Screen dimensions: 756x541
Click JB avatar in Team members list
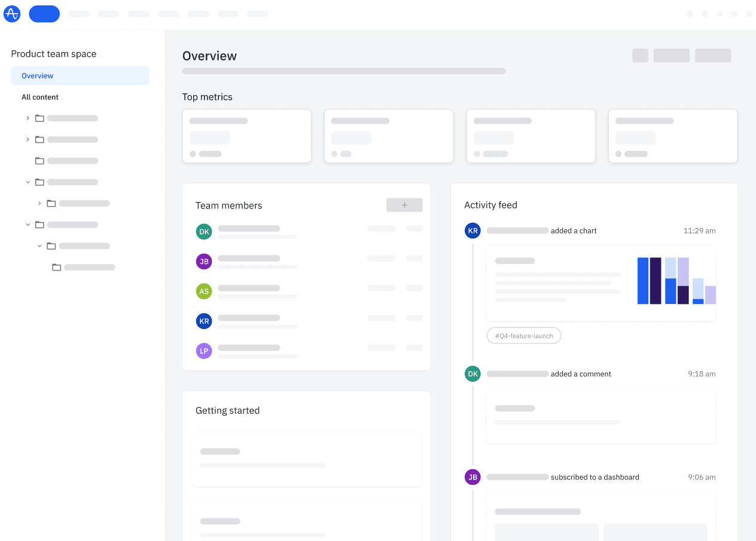pos(204,262)
